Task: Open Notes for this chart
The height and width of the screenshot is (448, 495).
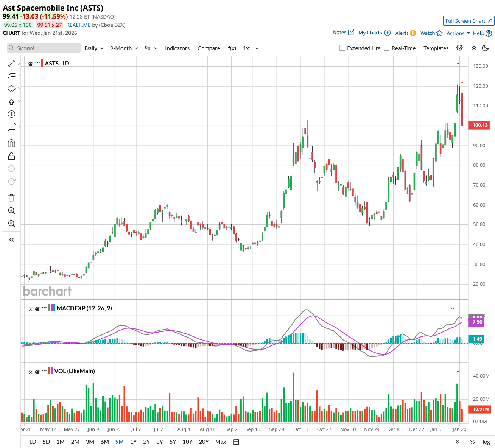Action: [343, 33]
